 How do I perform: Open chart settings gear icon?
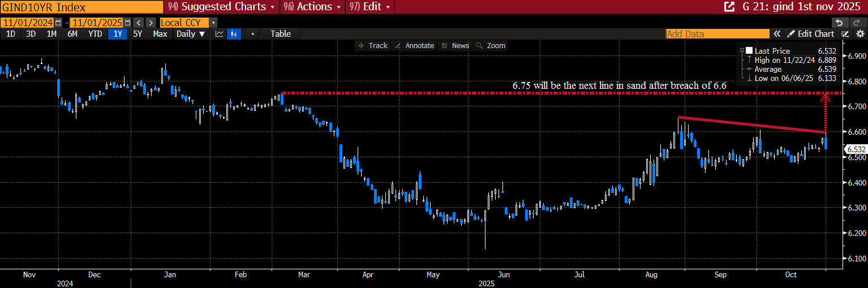coord(860,34)
